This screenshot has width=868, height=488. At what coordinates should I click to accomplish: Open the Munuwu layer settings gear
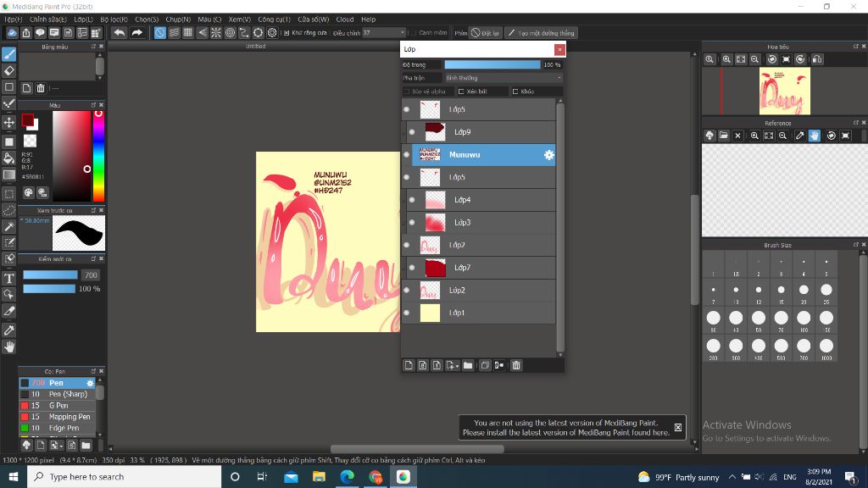point(548,155)
